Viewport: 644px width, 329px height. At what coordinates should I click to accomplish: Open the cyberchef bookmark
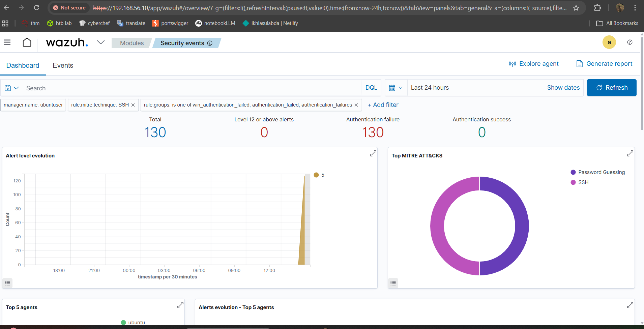[x=94, y=23]
